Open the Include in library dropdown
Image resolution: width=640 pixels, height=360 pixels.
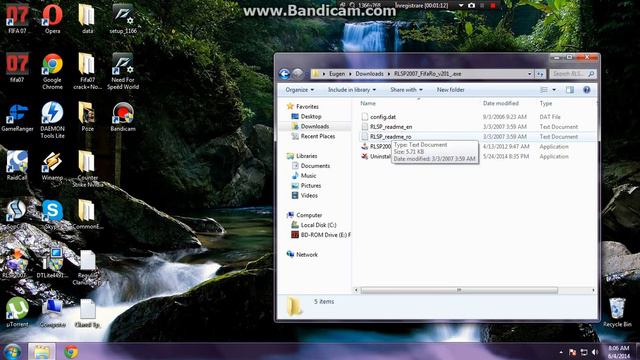[352, 90]
